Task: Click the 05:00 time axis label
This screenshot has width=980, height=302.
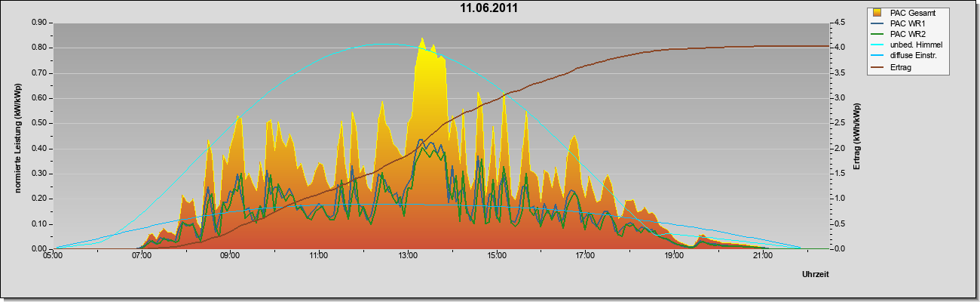Action: (54, 257)
